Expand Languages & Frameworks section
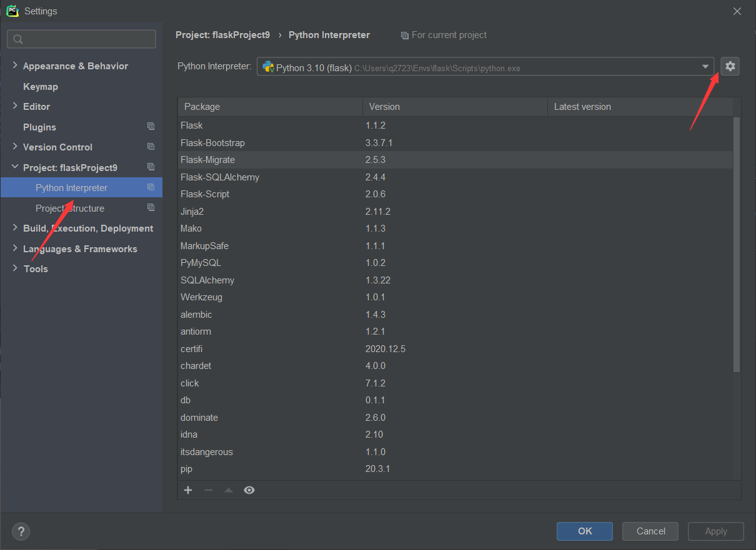This screenshot has height=550, width=756. coord(15,248)
